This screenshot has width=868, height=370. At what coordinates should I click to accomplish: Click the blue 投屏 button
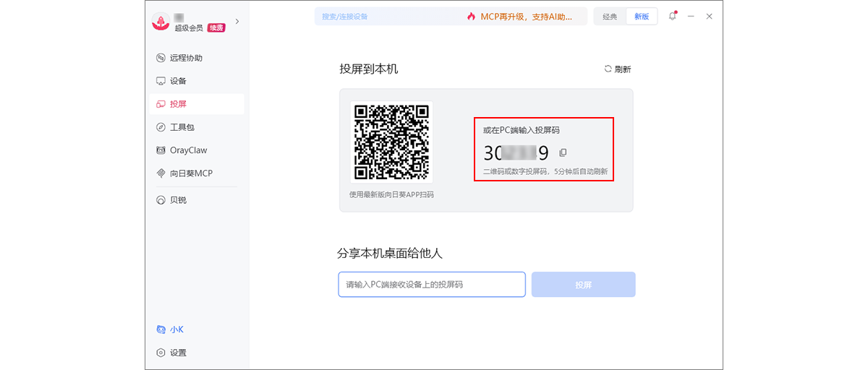[584, 285]
